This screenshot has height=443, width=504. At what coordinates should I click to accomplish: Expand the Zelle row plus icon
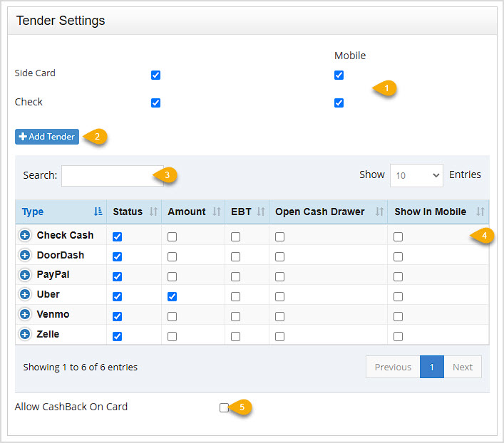click(x=25, y=334)
